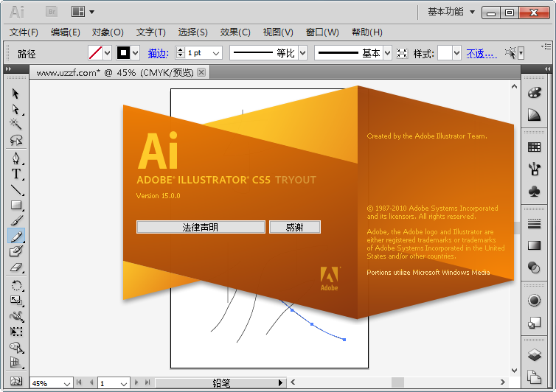Open the Artboards panel icon

[x=534, y=377]
